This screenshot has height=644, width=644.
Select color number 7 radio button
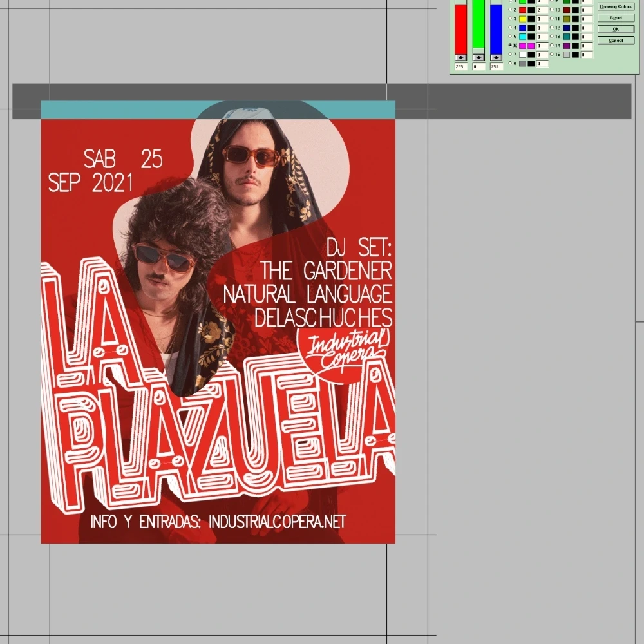pyautogui.click(x=511, y=54)
